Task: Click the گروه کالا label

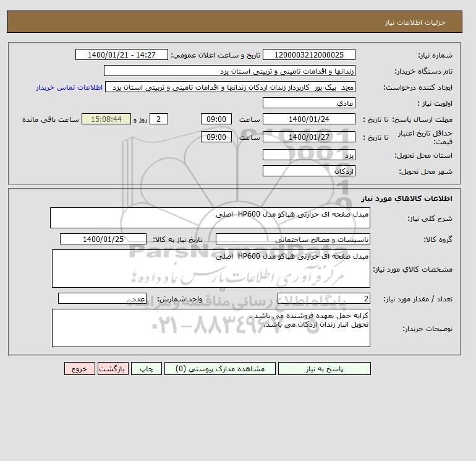Action: (438, 239)
